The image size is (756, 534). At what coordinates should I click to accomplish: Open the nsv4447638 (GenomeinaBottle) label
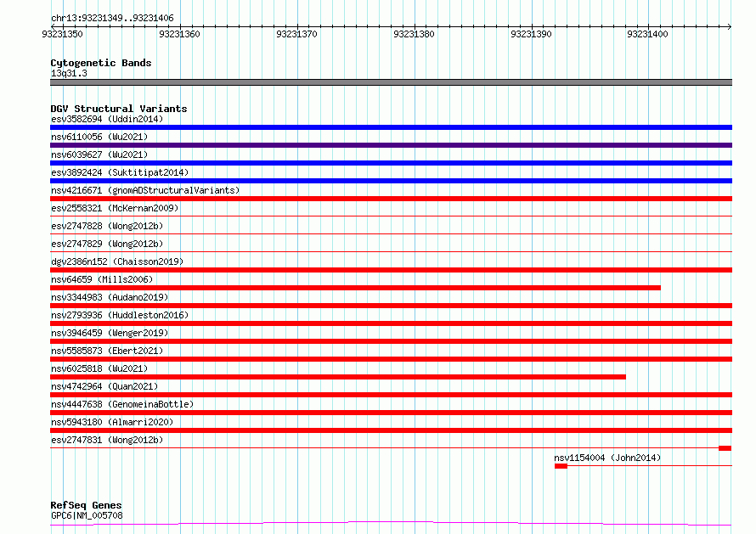[121, 404]
